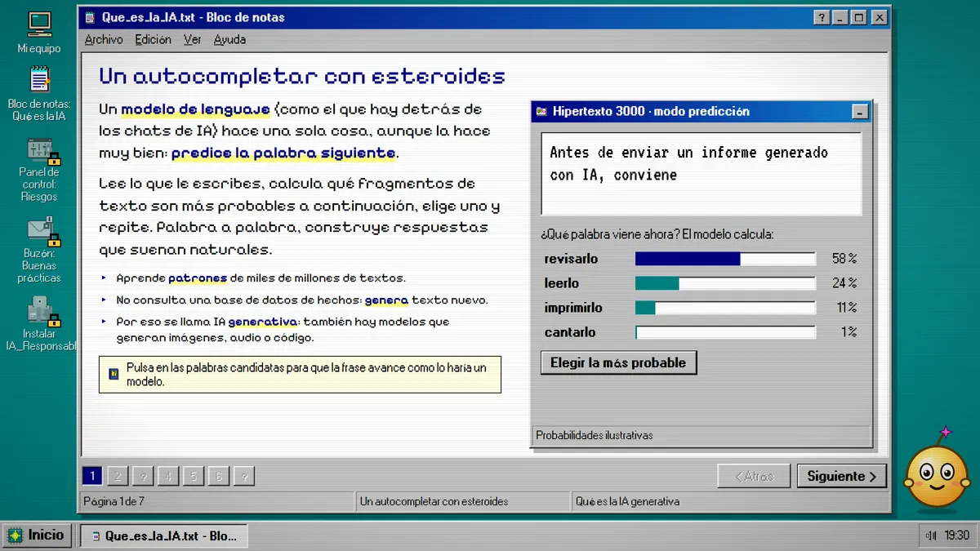The height and width of the screenshot is (551, 980).
Task: Click the prediction sentence text box
Action: pos(701,174)
